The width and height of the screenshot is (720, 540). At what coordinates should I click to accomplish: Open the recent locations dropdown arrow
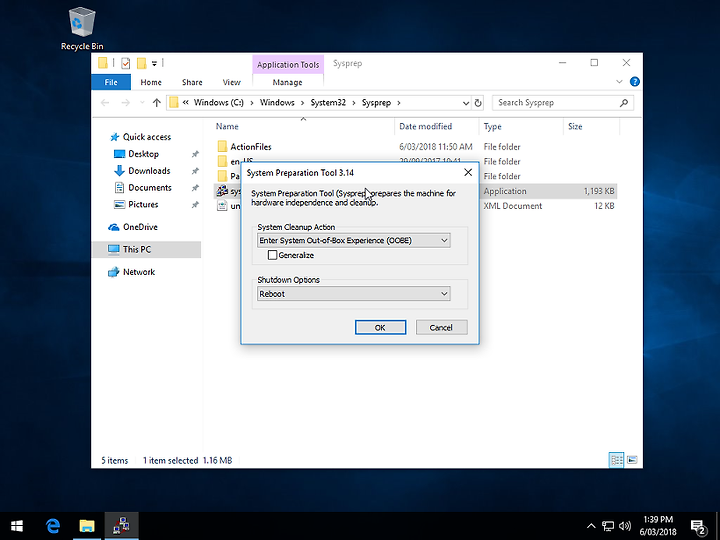click(x=142, y=102)
